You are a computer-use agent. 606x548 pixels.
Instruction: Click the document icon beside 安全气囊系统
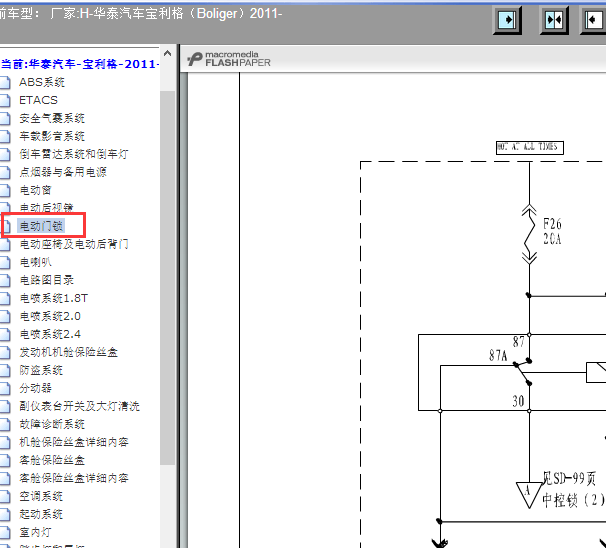coord(5,118)
